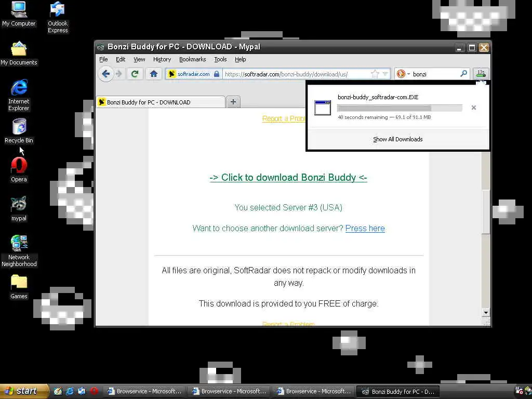Open the History menu
Image resolution: width=532 pixels, height=399 pixels.
(x=162, y=59)
